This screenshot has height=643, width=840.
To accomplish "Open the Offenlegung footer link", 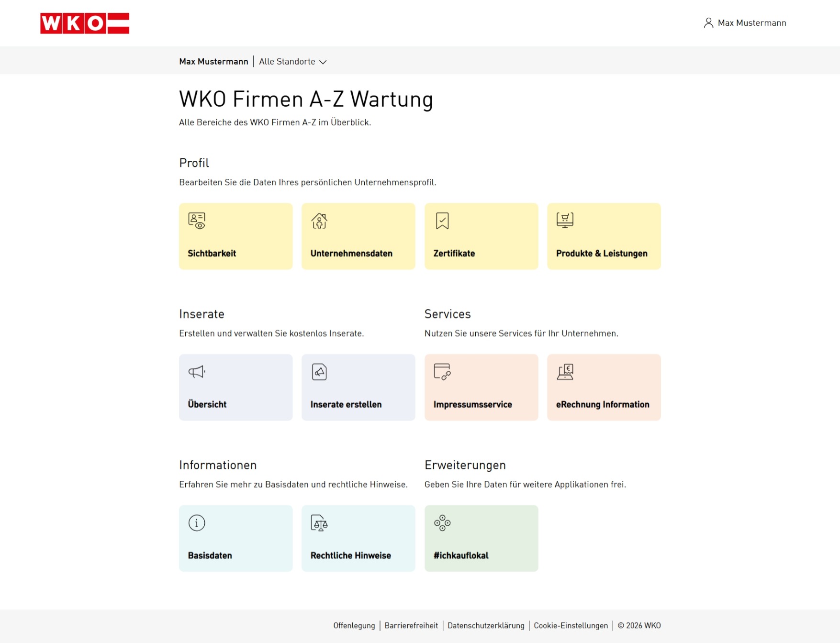I will (x=354, y=625).
